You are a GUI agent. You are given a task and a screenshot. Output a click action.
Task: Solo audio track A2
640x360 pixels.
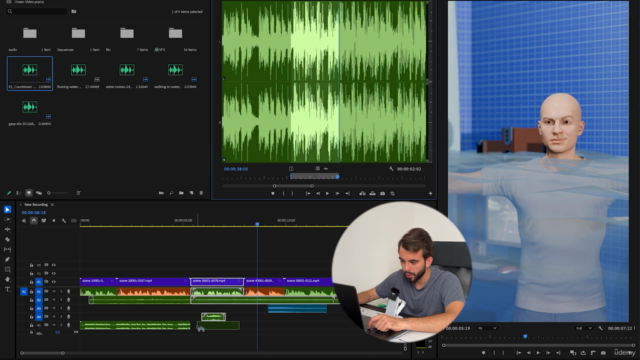pos(61,300)
